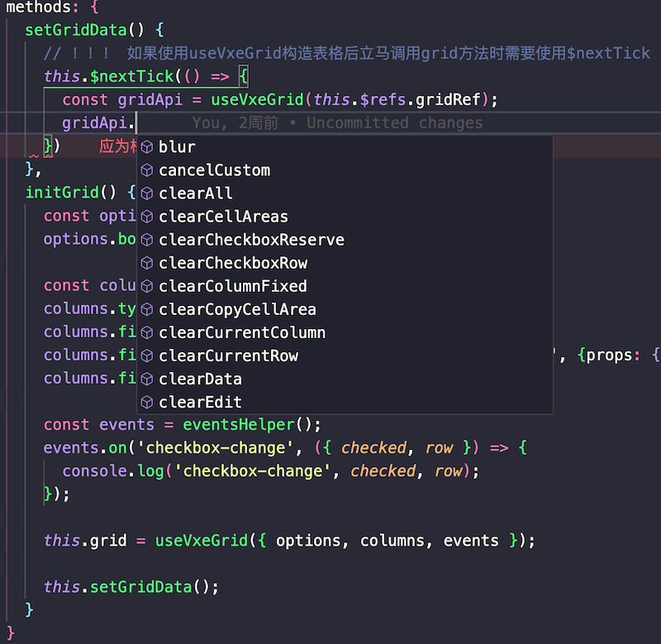
Task: Click the setGridData method name definition
Action: pos(76,31)
